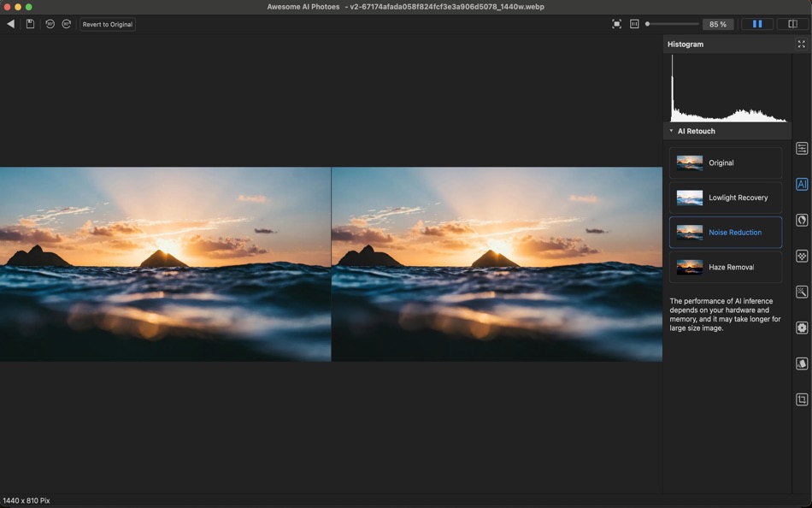The height and width of the screenshot is (508, 812).
Task: Fit the image to the screen
Action: pos(616,24)
